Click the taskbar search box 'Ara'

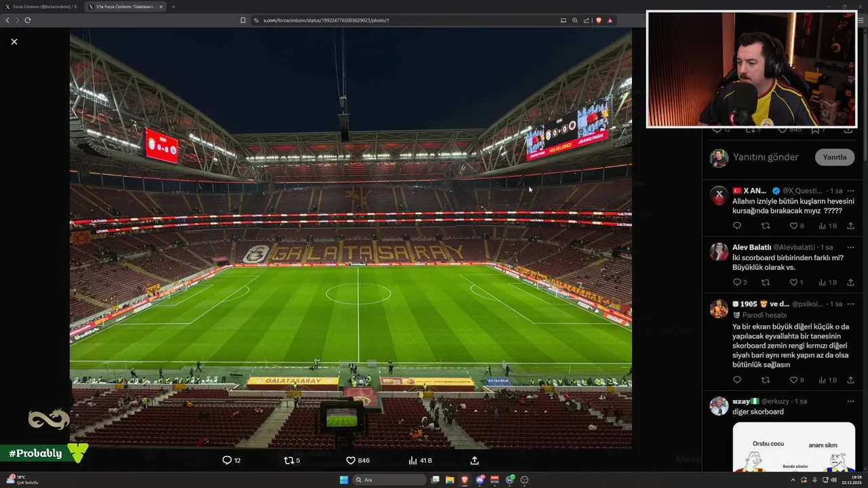pos(390,480)
